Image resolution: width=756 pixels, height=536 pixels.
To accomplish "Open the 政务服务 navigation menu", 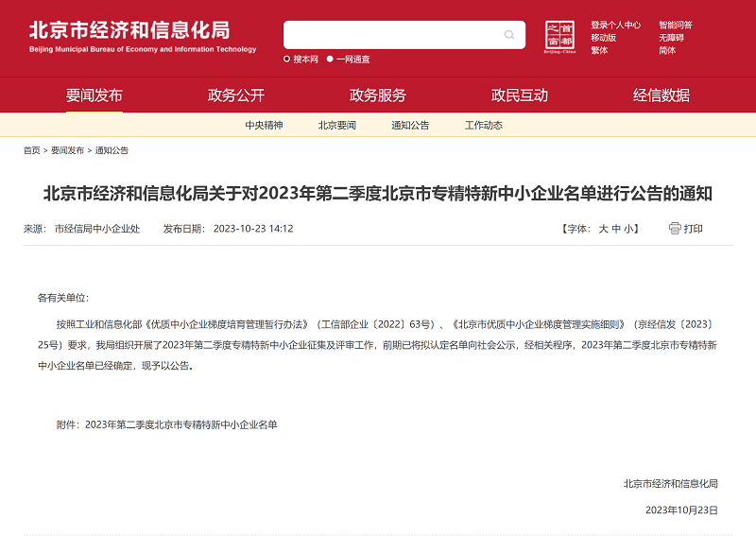I will click(378, 95).
